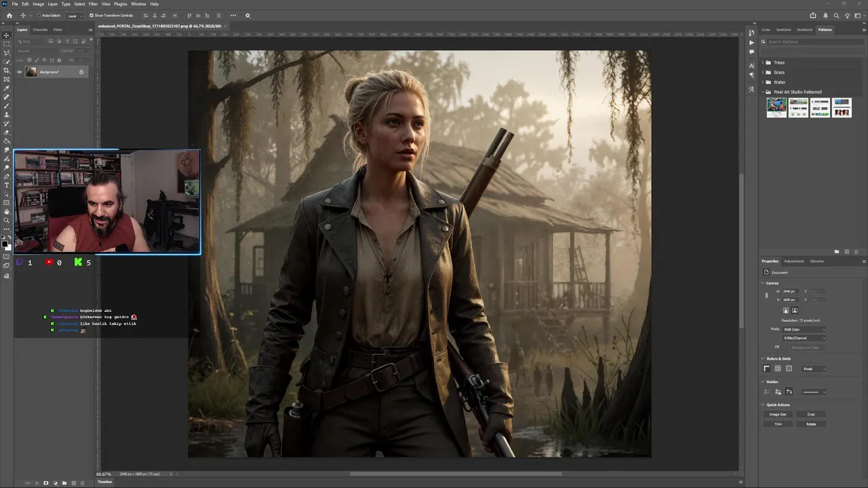Open the Image menu

[x=38, y=4]
